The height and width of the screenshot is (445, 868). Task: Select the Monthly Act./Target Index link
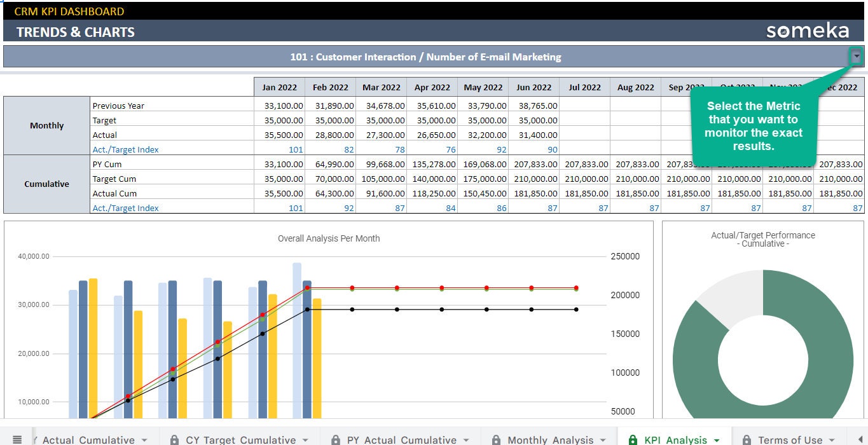125,149
